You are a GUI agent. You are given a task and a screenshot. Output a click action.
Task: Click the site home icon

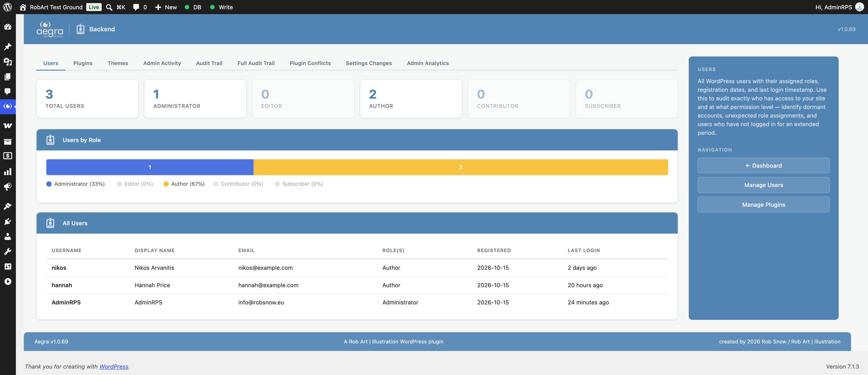tap(22, 7)
